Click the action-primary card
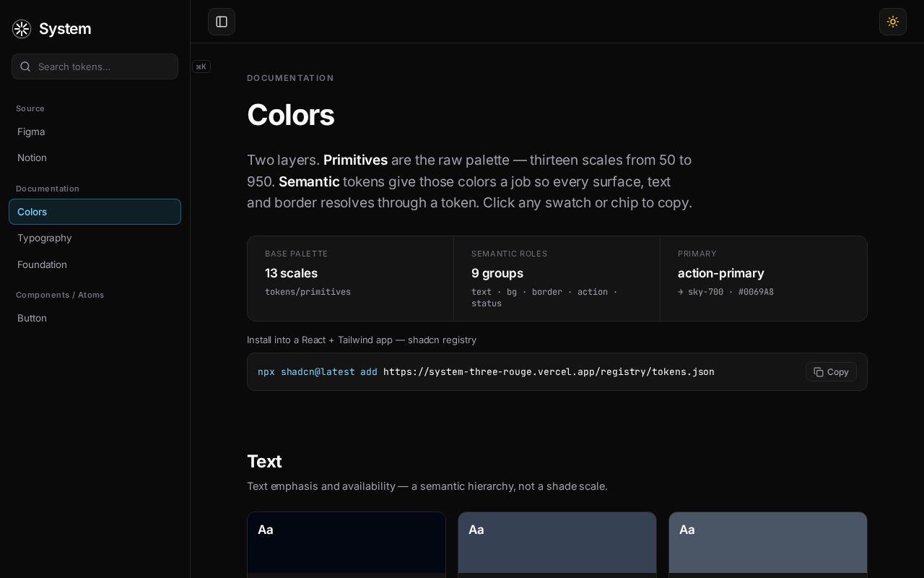The width and height of the screenshot is (924, 578). 764,278
